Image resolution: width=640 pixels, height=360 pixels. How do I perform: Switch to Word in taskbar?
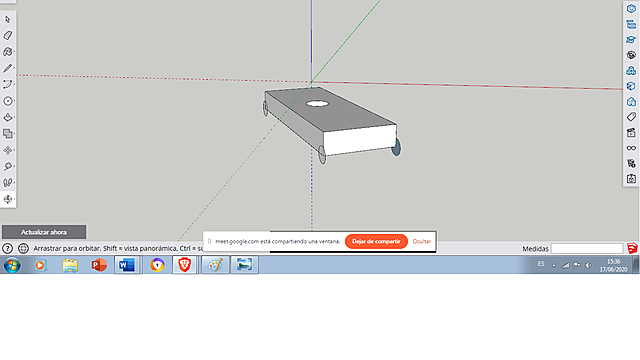tap(127, 265)
